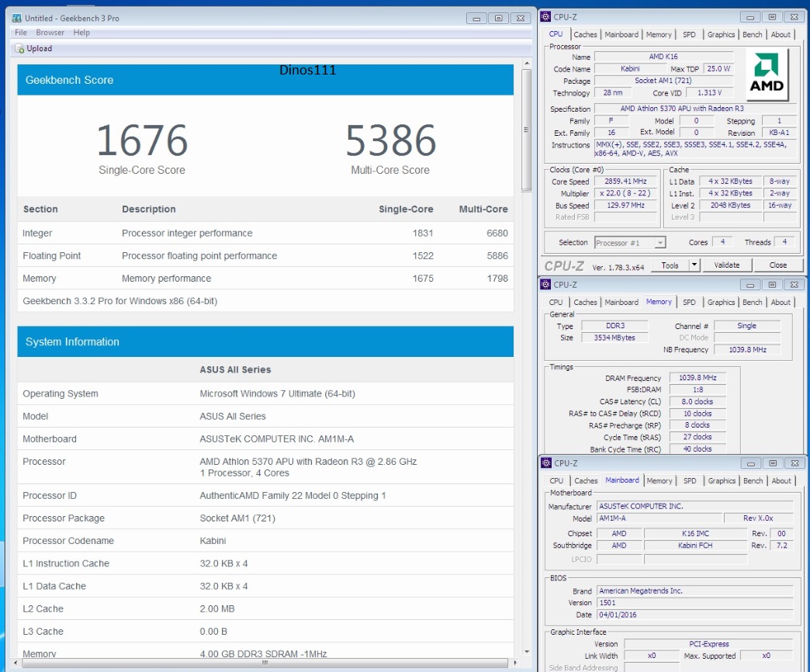The height and width of the screenshot is (672, 810).
Task: Click the Package value Socket AM1 (721)
Action: 663,81
